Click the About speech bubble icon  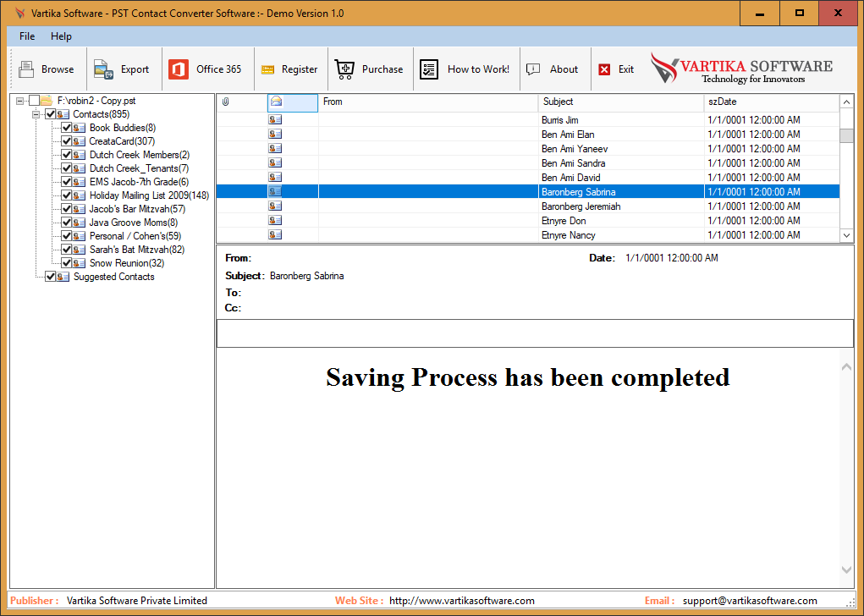533,69
